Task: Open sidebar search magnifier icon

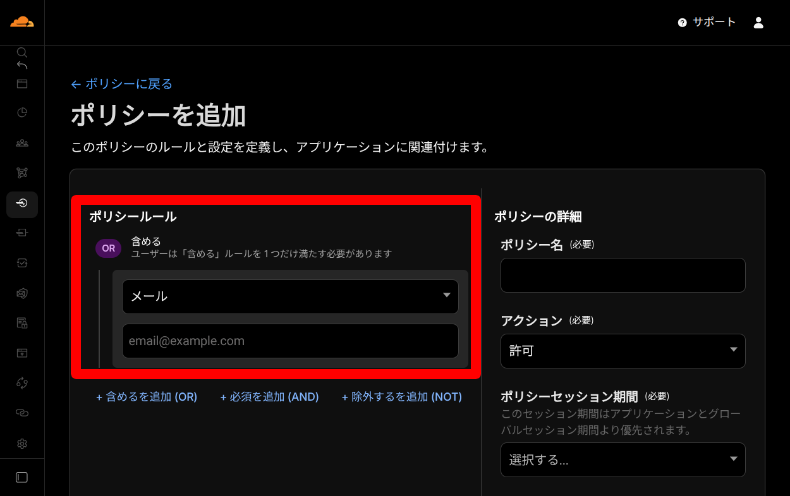Action: point(22,52)
